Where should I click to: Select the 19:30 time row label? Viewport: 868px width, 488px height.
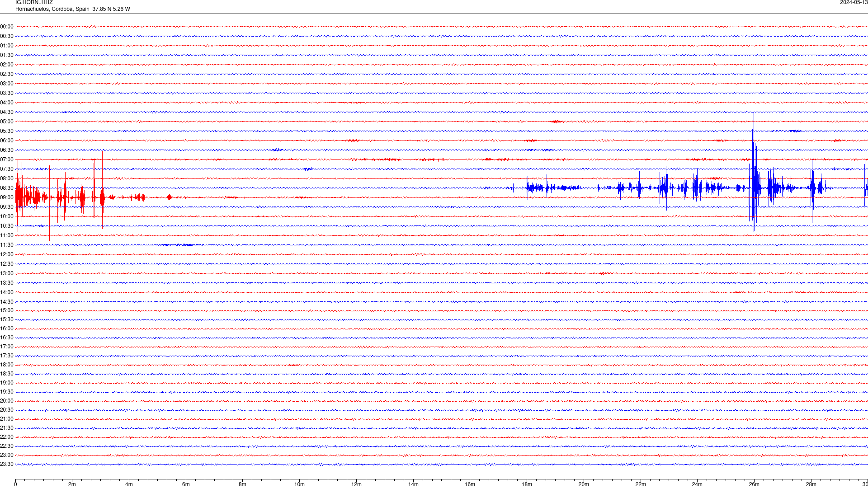(7, 392)
